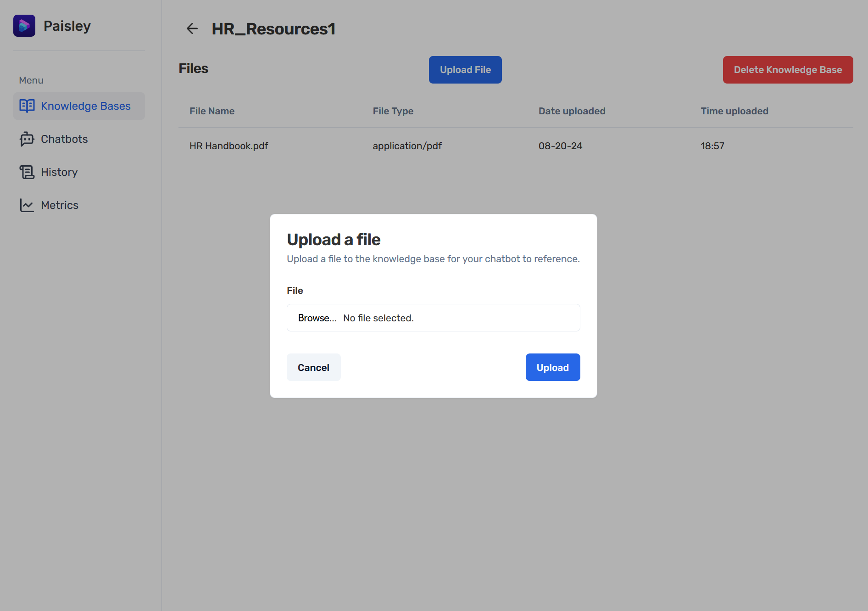Click the Upload File button
Screen dimensions: 868x611
click(x=465, y=70)
